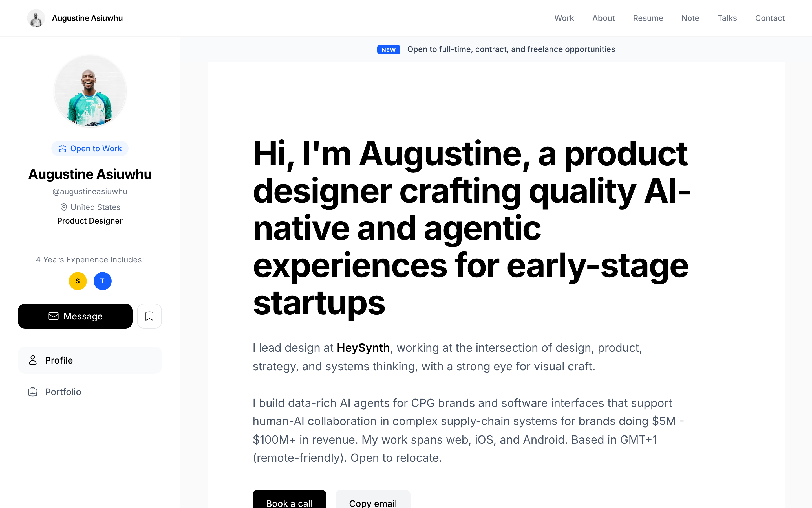This screenshot has width=812, height=508.
Task: Click the NEW badge in banner
Action: pos(389,50)
